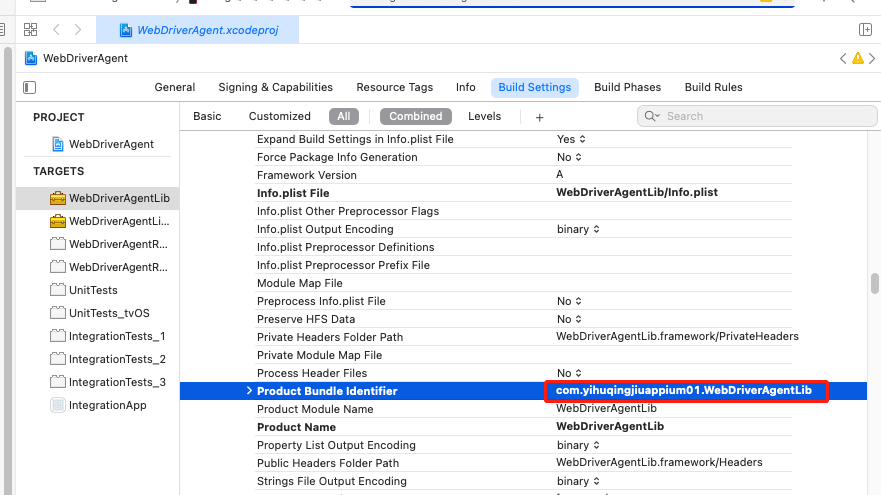Select the IntegrationTests_3 target
The width and height of the screenshot is (881, 495).
click(x=107, y=382)
